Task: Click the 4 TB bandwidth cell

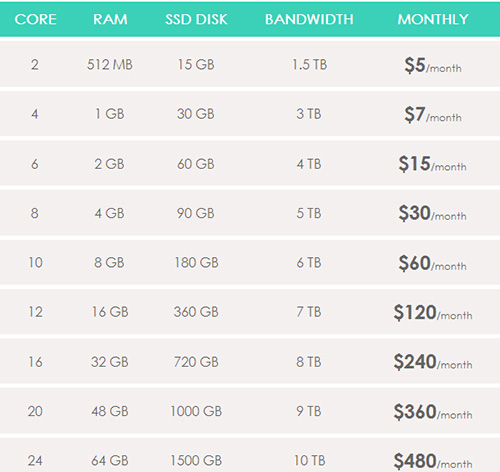Action: pyautogui.click(x=309, y=164)
